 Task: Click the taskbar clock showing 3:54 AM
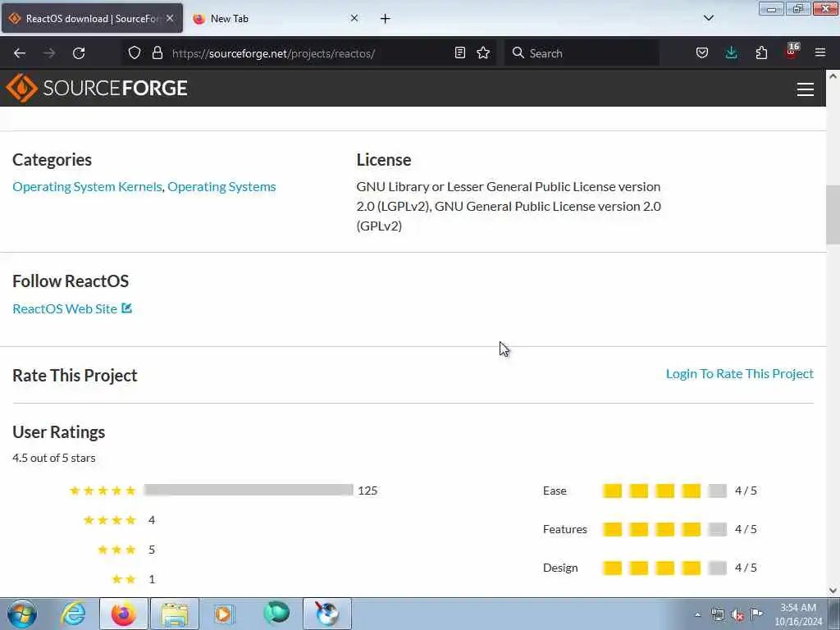tap(797, 614)
